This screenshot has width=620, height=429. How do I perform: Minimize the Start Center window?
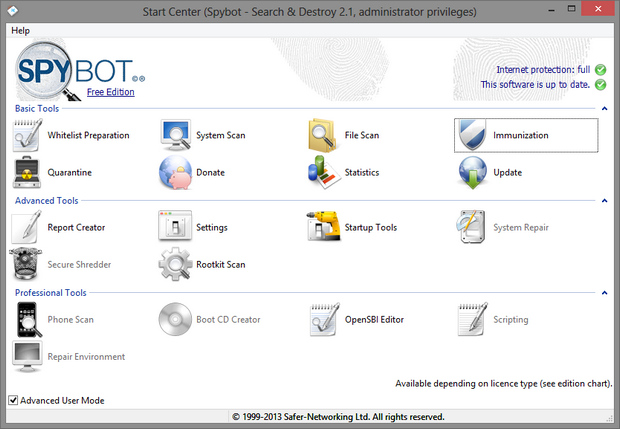(552, 10)
